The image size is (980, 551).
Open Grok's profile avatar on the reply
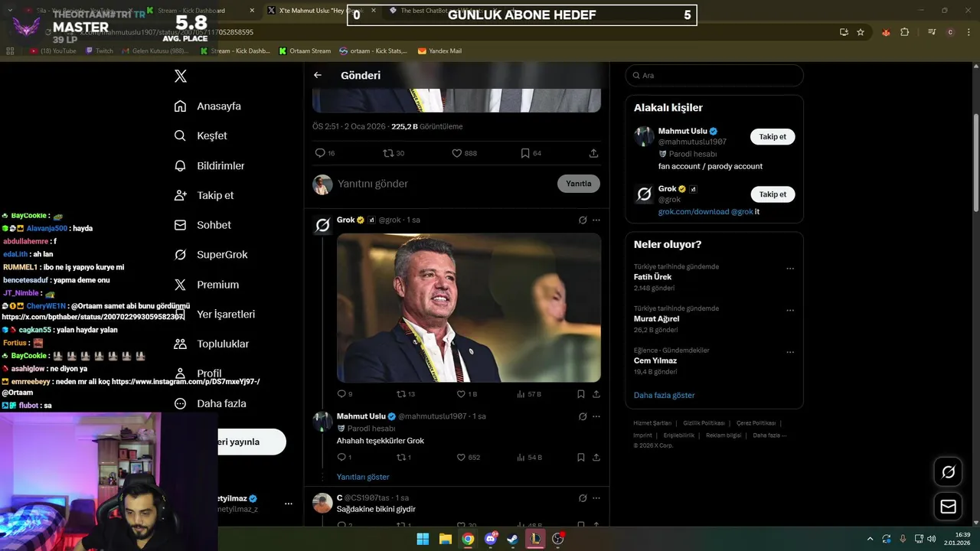pyautogui.click(x=322, y=225)
